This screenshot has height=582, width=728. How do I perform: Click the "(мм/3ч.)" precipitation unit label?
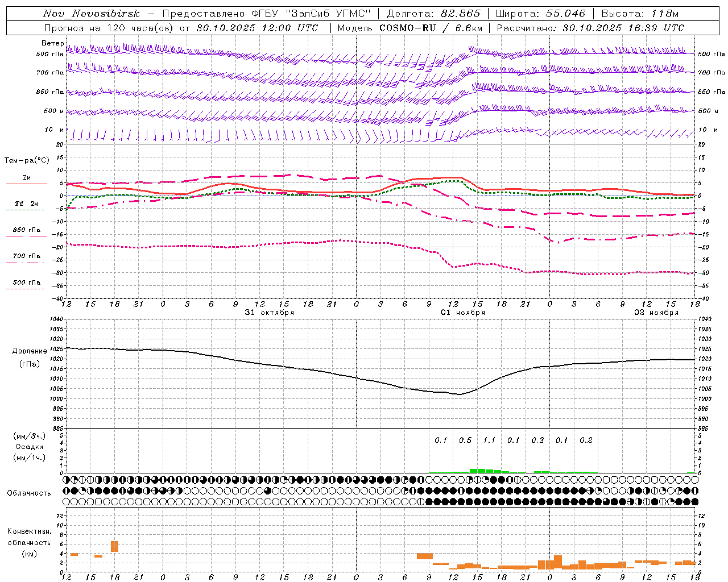point(29,436)
